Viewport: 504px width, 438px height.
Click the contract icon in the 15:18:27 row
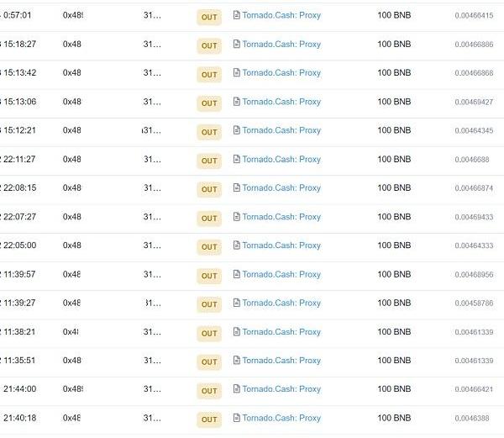pos(236,45)
